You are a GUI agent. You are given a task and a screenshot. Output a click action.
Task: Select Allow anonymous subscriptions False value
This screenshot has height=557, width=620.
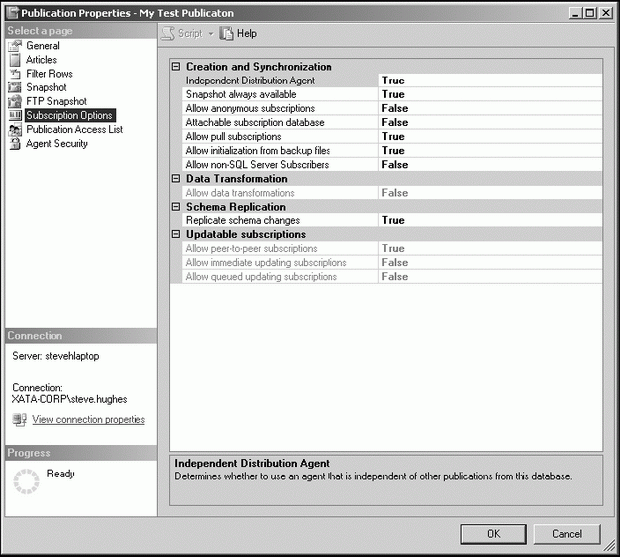(x=490, y=108)
